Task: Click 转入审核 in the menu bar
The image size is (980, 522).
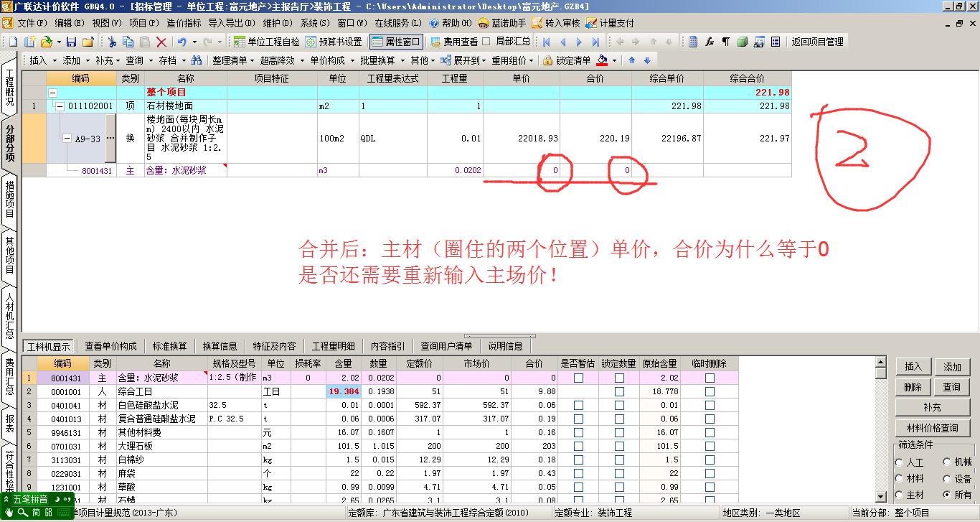Action: click(x=555, y=23)
